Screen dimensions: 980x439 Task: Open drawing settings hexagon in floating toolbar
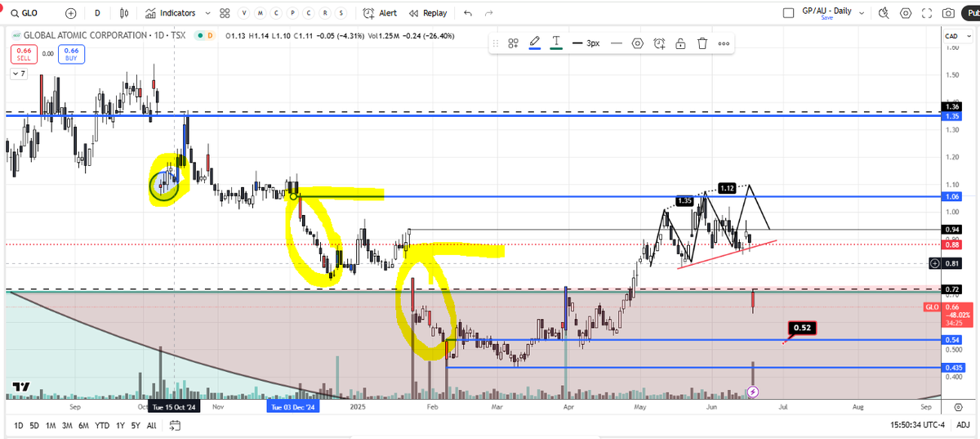pyautogui.click(x=638, y=43)
